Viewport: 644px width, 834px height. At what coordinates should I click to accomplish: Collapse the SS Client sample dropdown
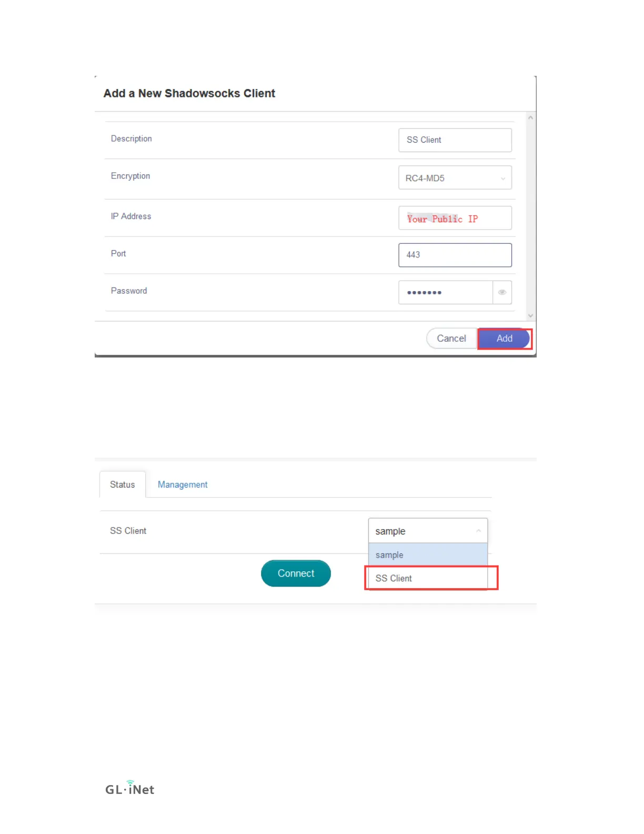tap(428, 531)
